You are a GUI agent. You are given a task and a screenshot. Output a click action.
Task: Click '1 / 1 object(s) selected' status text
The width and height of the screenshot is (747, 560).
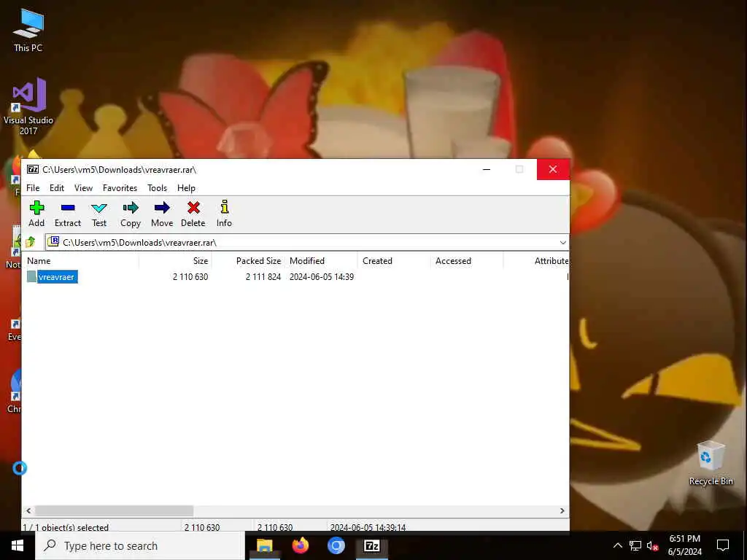[x=66, y=527]
